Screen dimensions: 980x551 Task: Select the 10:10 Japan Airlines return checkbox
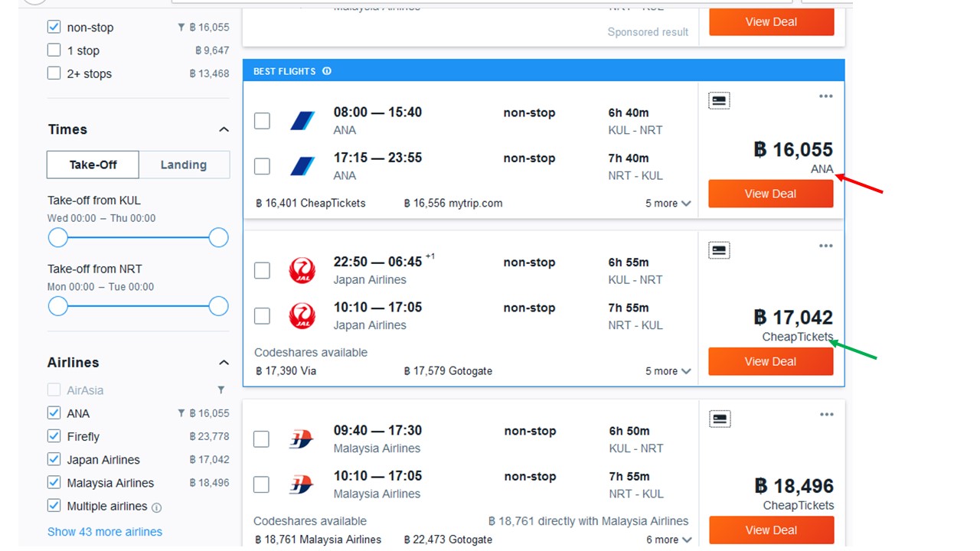pos(262,315)
